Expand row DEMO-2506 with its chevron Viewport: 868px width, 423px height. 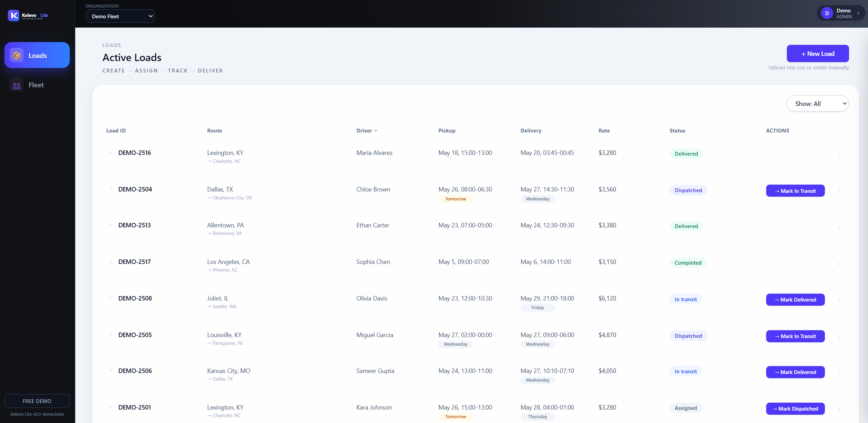click(110, 371)
